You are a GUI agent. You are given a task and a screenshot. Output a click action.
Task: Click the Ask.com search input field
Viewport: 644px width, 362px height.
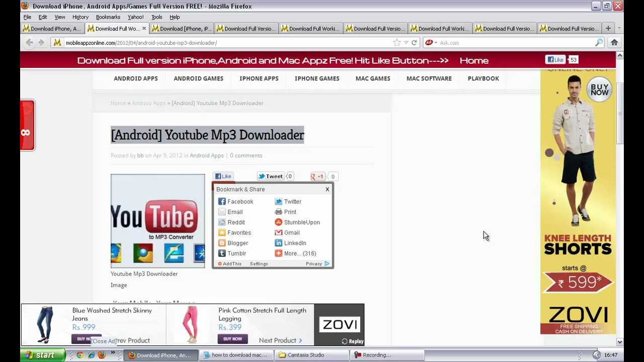point(516,43)
